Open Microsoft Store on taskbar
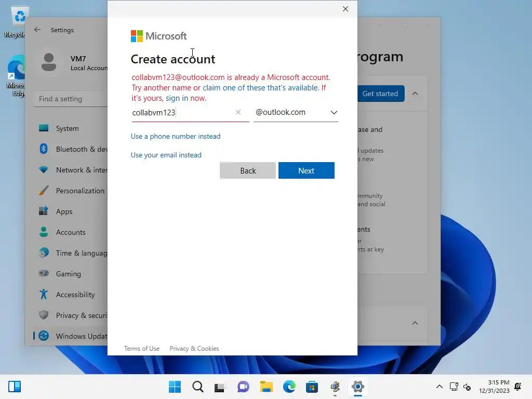The height and width of the screenshot is (399, 532). click(312, 387)
